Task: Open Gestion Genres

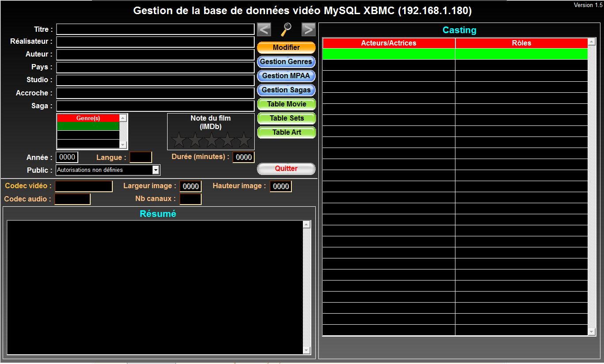Action: [x=287, y=61]
